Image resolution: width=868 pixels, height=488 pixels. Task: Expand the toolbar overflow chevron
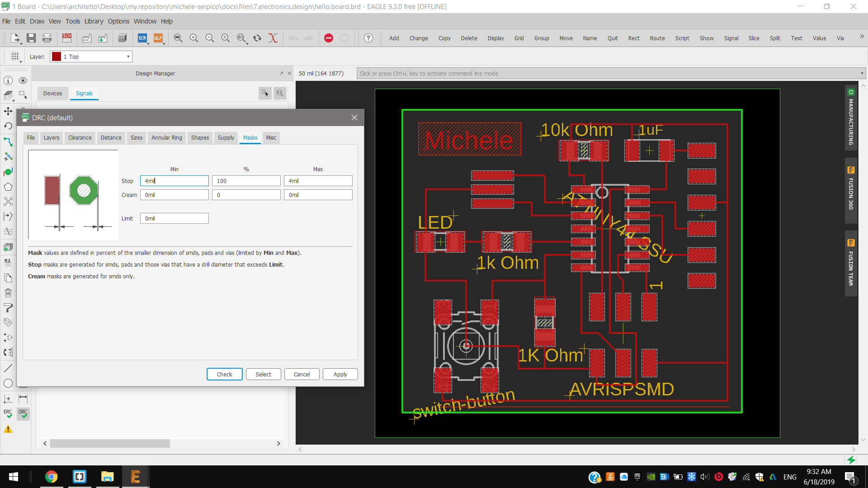(862, 37)
